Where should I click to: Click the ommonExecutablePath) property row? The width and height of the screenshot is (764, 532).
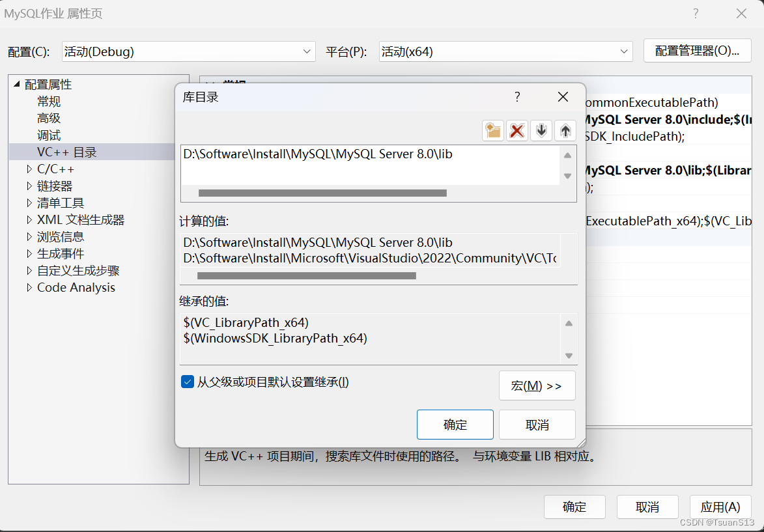(x=668, y=102)
